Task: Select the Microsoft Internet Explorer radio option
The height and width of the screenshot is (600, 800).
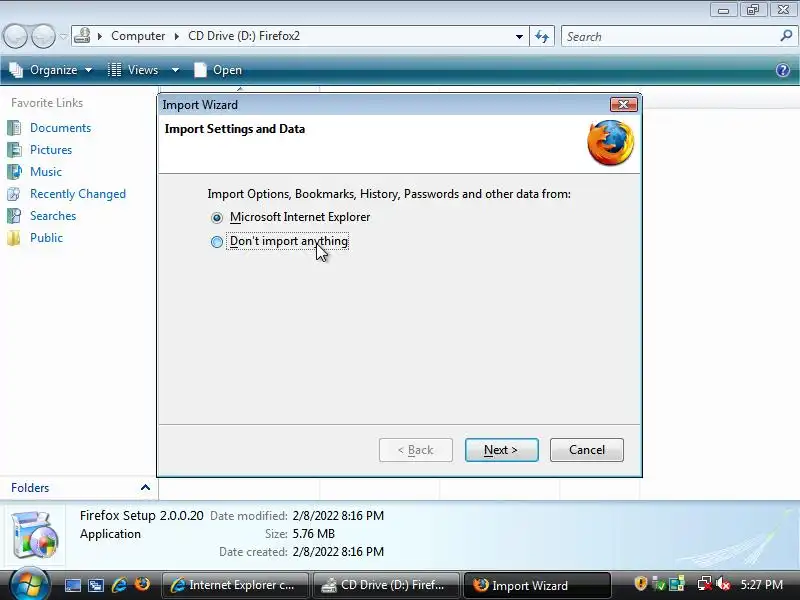Action: click(217, 217)
